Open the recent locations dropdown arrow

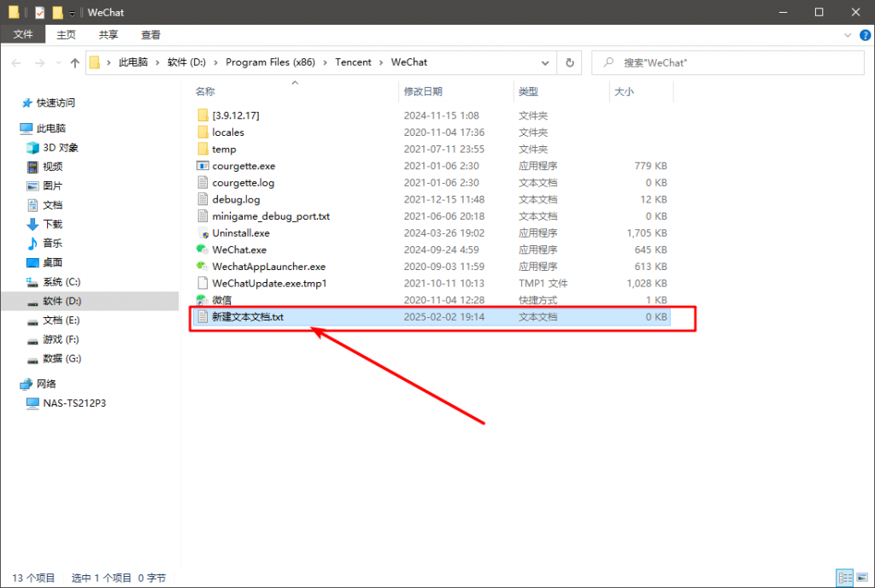point(59,63)
